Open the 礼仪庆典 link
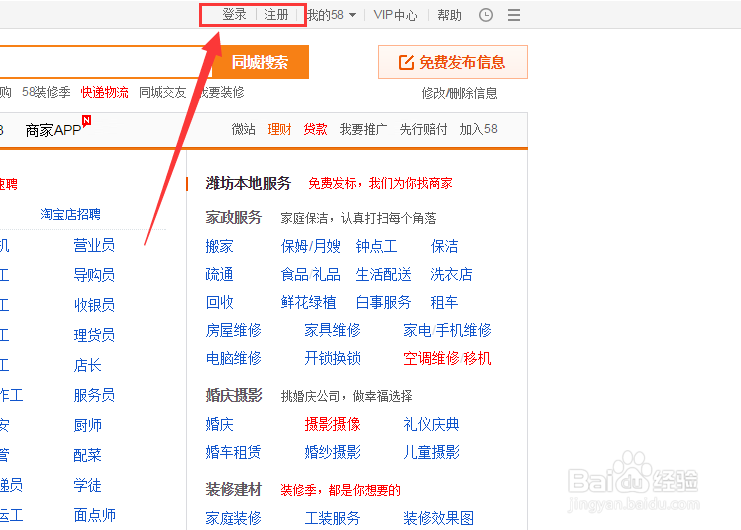This screenshot has height=530, width=741. pyautogui.click(x=431, y=424)
